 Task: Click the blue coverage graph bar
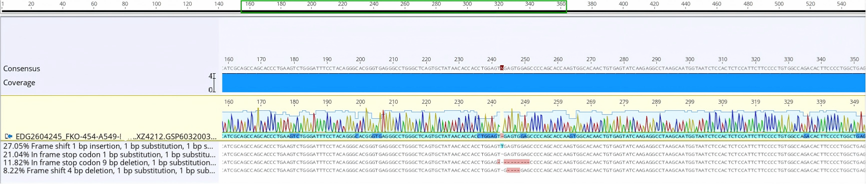[x=544, y=83]
